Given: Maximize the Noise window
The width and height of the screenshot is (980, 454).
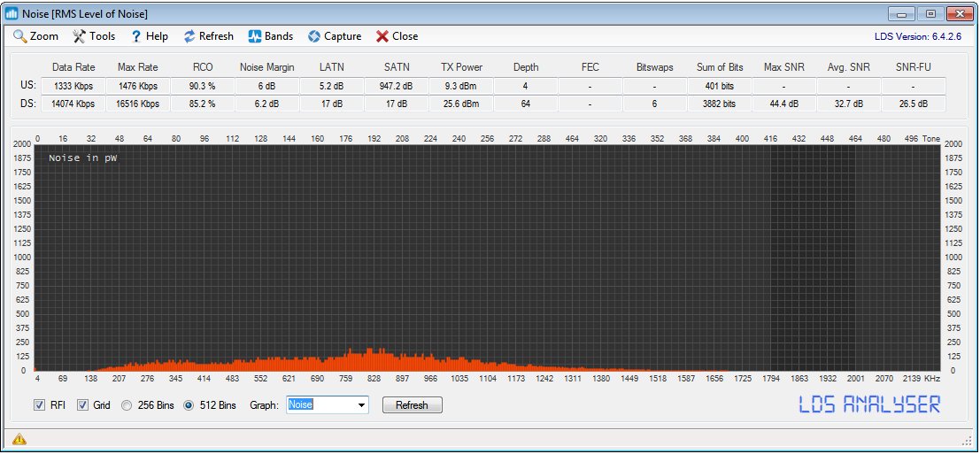Looking at the screenshot, I should (x=930, y=13).
